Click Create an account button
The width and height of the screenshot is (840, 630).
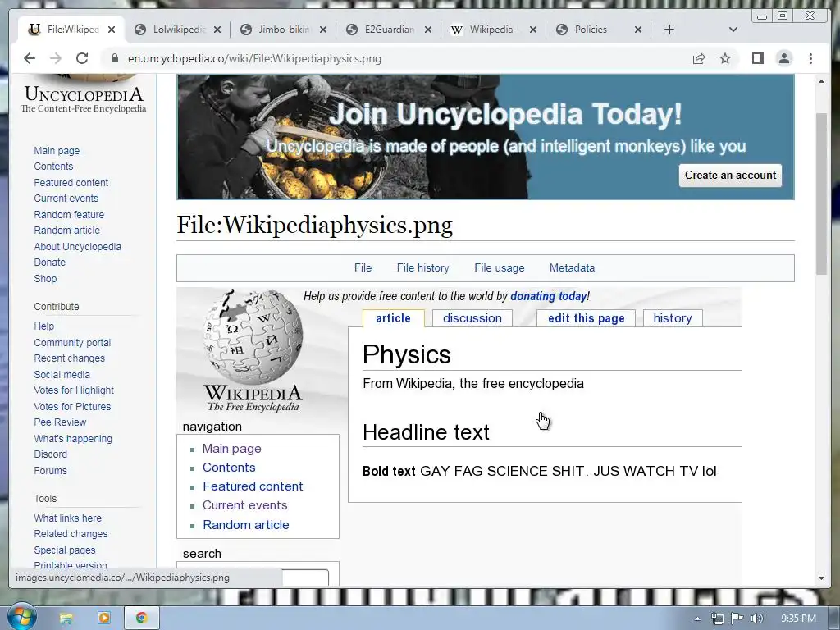tap(730, 176)
